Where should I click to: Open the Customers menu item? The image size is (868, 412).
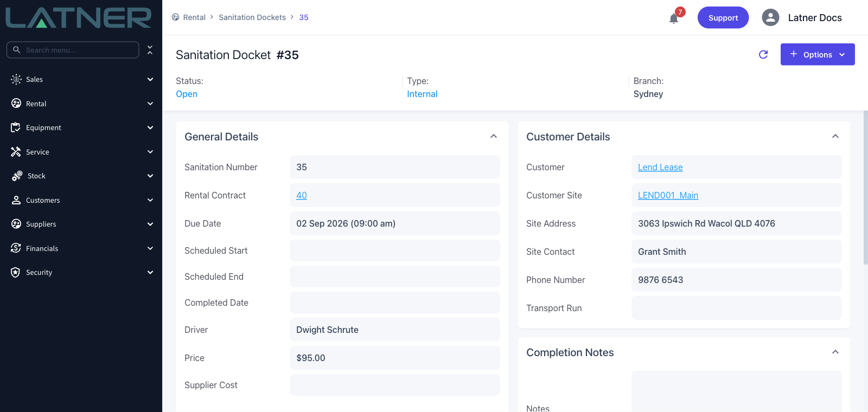(81, 200)
